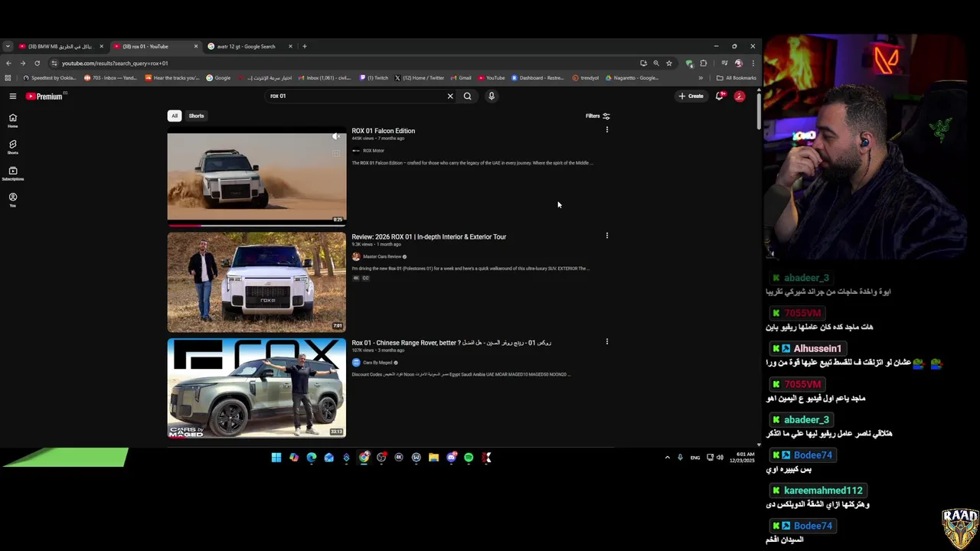This screenshot has width=980, height=551.
Task: Unmute the Falcon Edition preview thumbnail
Action: pos(335,136)
